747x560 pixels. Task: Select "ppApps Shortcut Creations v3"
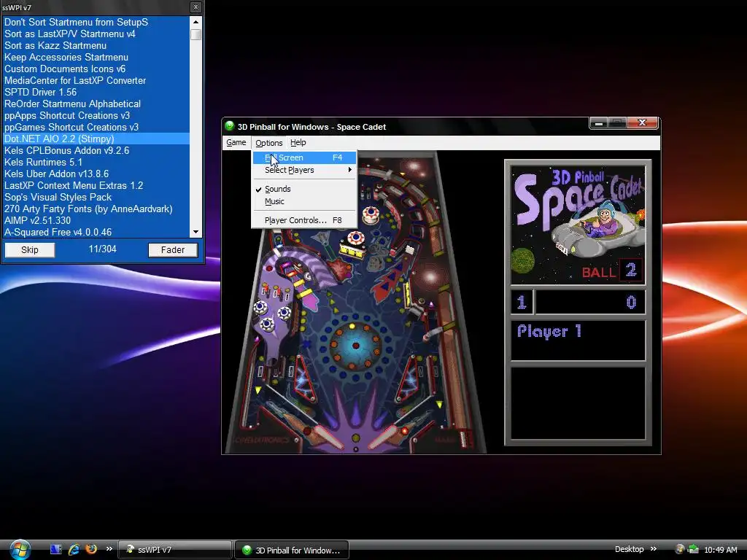pyautogui.click(x=96, y=115)
